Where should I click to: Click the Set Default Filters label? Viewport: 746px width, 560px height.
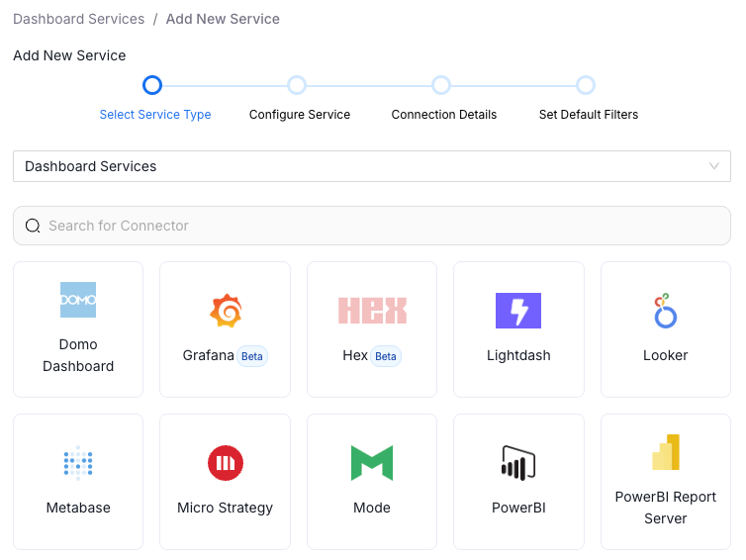pos(589,115)
